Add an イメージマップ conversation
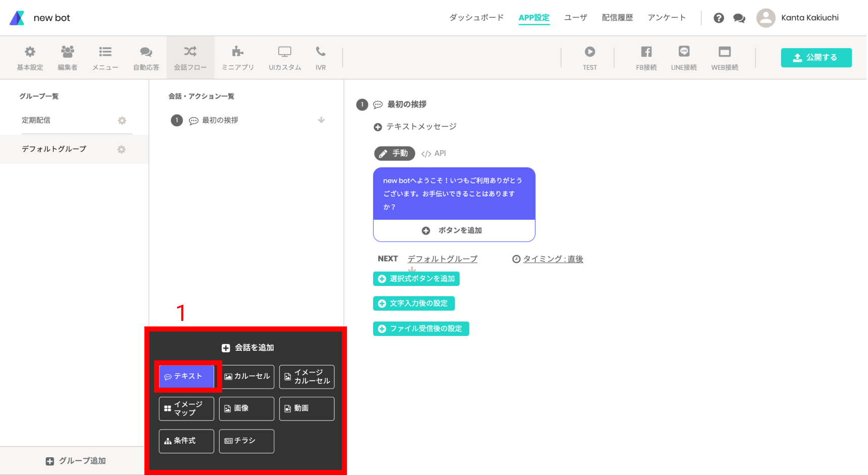This screenshot has height=475, width=868. pyautogui.click(x=186, y=409)
